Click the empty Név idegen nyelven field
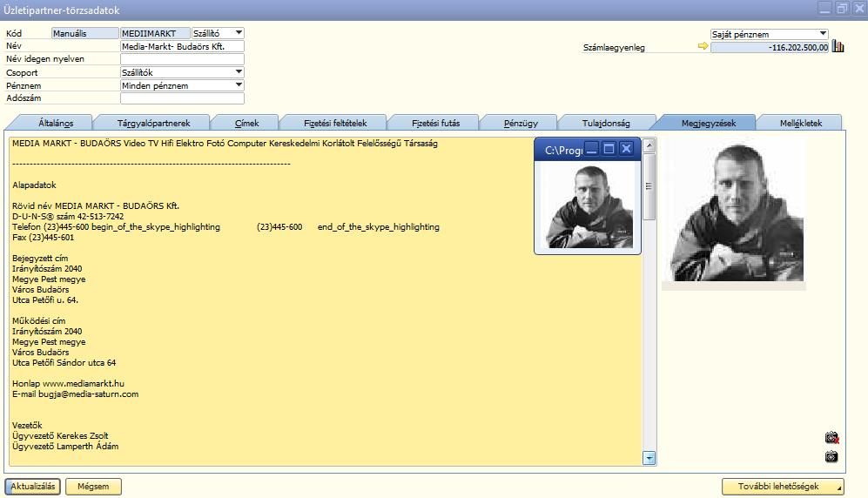Screen dimensions: 868x498 click(x=182, y=58)
